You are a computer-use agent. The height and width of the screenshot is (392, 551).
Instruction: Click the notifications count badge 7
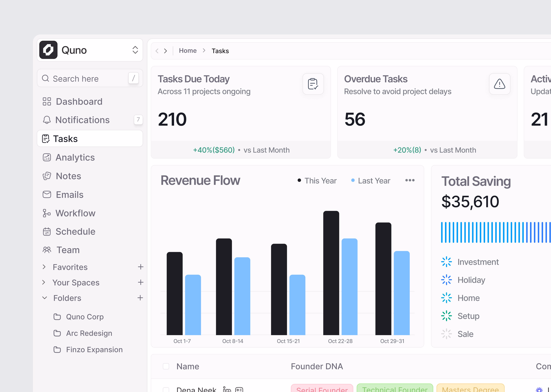point(138,120)
